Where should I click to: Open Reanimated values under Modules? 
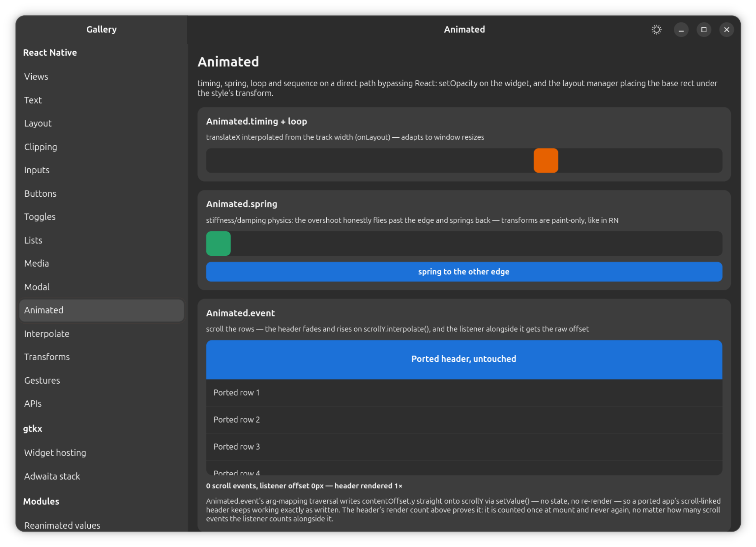pos(102,525)
